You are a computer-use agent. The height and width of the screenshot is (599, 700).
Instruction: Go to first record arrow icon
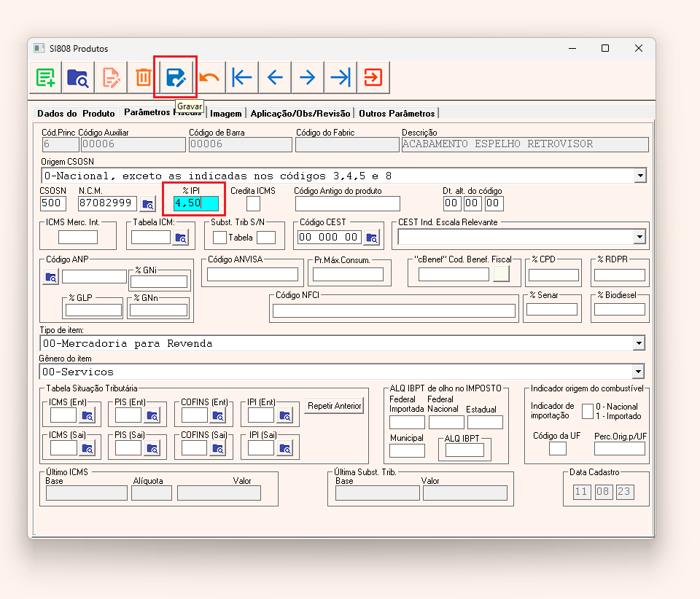tap(242, 77)
